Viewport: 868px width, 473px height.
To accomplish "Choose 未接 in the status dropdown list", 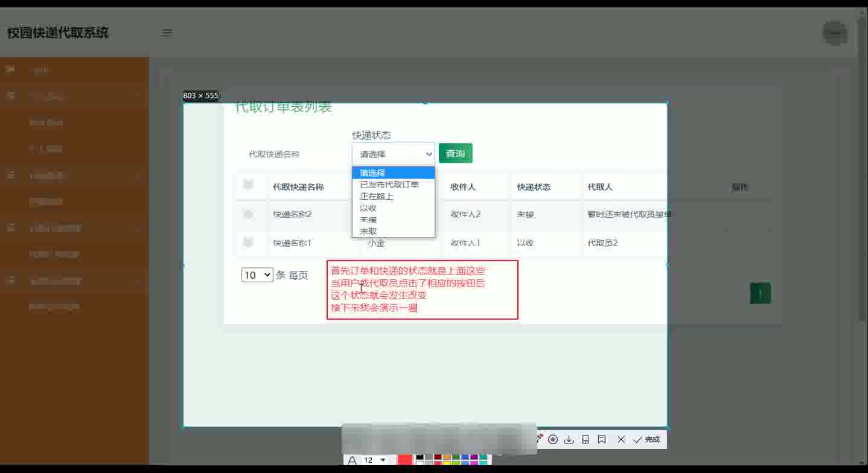I will click(394, 220).
